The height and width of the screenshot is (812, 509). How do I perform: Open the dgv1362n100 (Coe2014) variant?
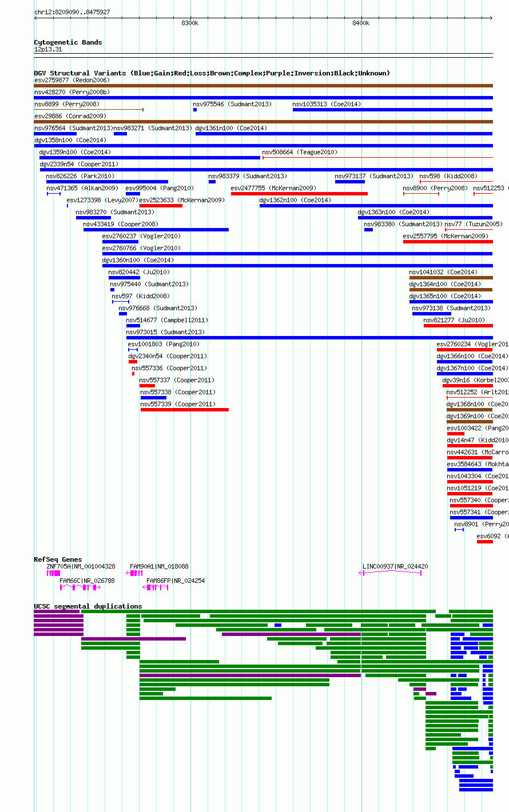pyautogui.click(x=295, y=200)
